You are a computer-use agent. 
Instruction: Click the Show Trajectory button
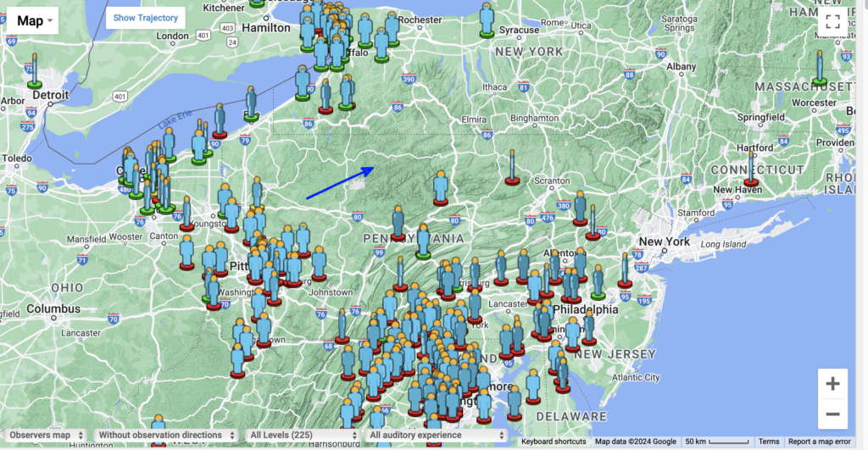click(146, 18)
